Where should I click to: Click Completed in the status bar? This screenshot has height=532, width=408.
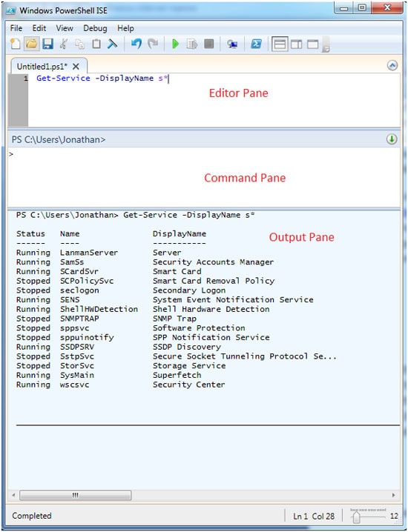pos(32,516)
